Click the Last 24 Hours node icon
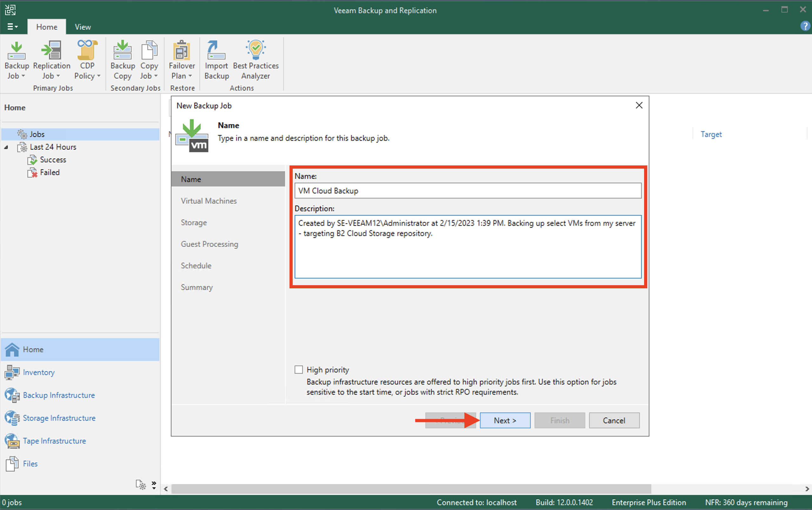The image size is (812, 510). click(x=22, y=147)
